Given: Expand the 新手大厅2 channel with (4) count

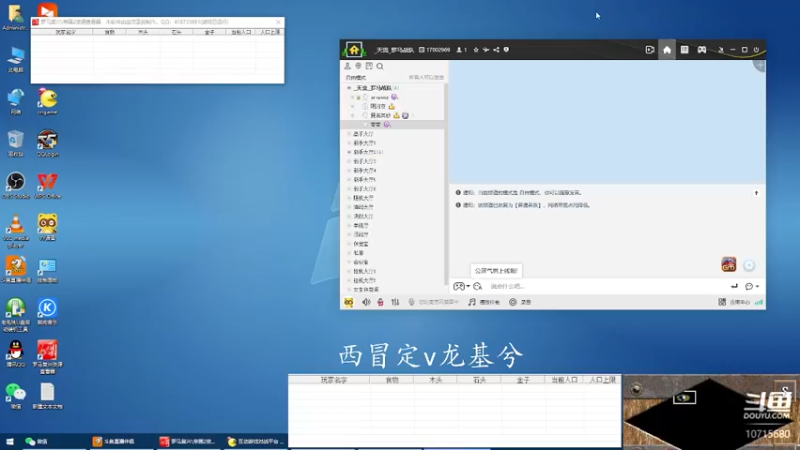Looking at the screenshot, I should tap(349, 152).
